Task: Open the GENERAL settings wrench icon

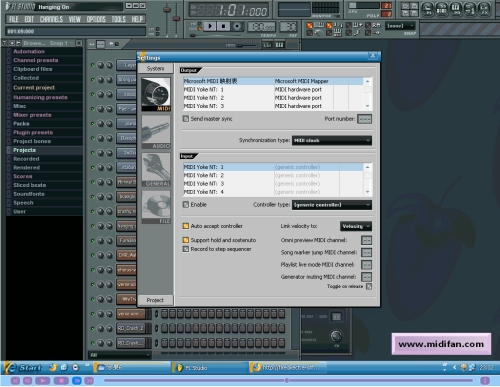Action: pos(156,170)
